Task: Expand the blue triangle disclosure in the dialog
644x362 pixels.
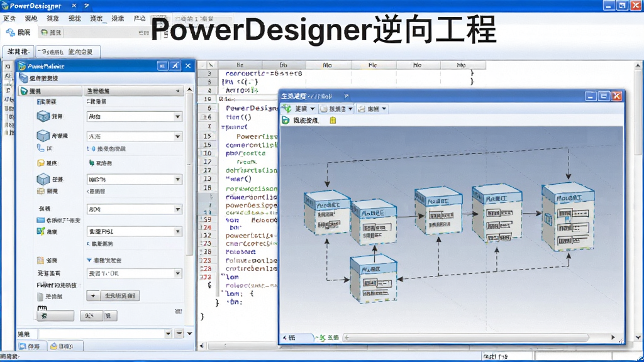Action: (x=89, y=260)
